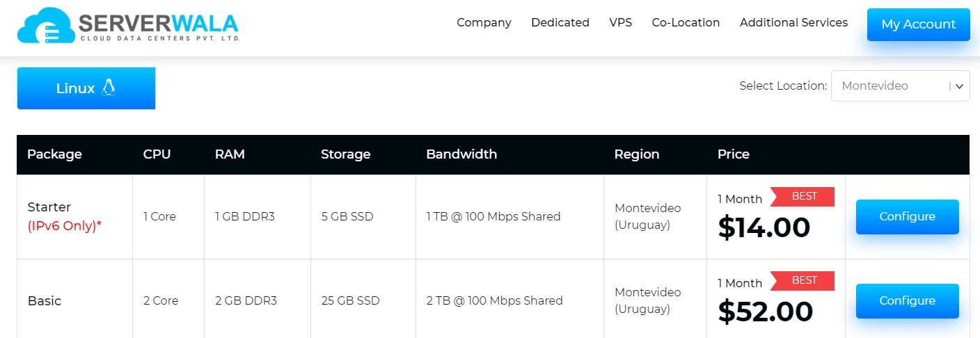This screenshot has width=980, height=338.
Task: Click the BEST ribbon badge on Basic price
Action: click(803, 281)
